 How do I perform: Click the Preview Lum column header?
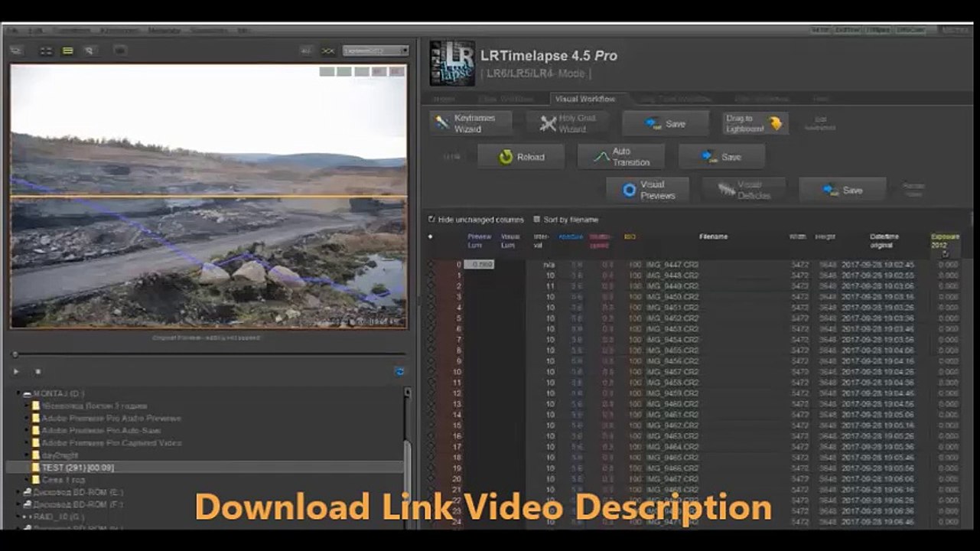(x=480, y=241)
